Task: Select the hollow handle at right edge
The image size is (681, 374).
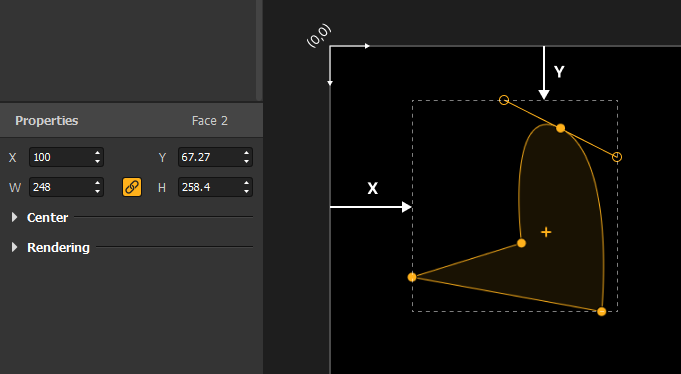Action: pyautogui.click(x=617, y=157)
